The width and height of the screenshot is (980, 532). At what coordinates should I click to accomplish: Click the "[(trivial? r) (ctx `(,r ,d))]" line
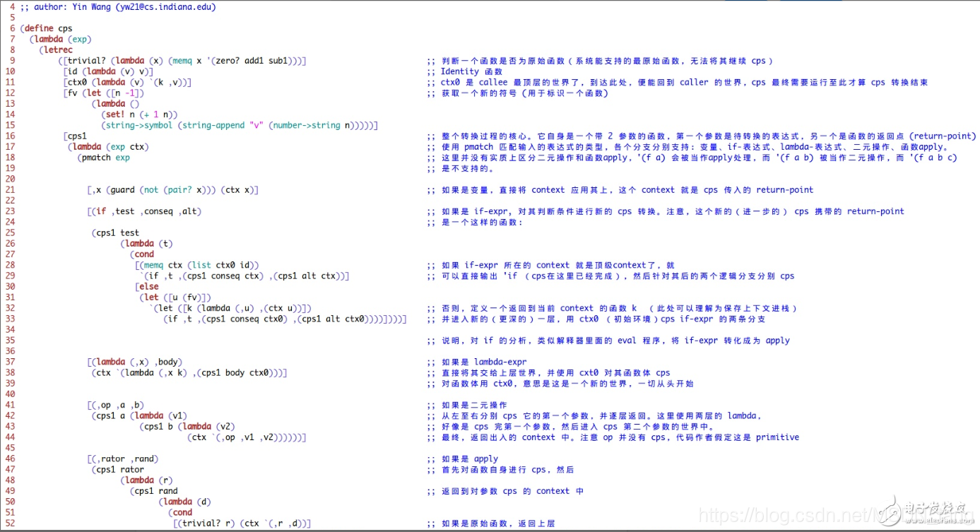[242, 524]
